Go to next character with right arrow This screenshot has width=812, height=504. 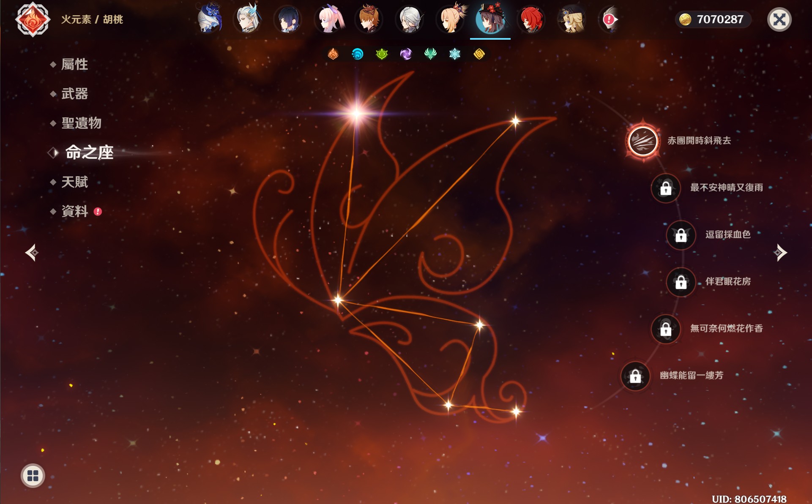click(780, 253)
